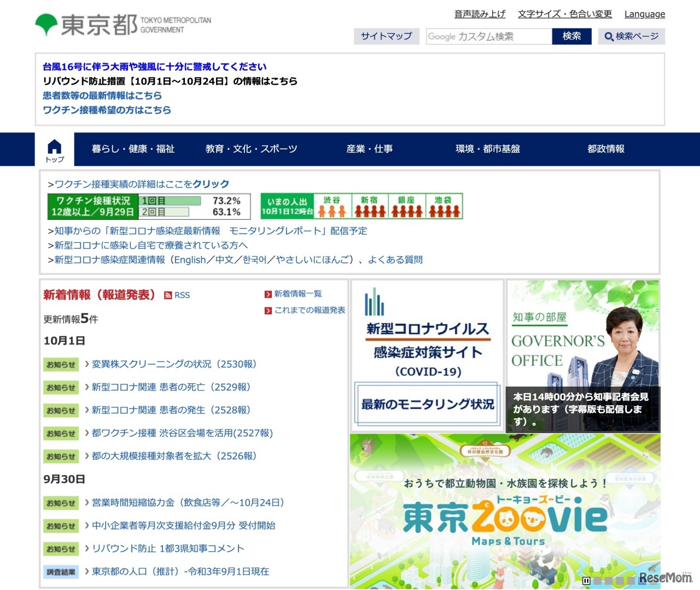This screenshot has height=590, width=700.
Task: Select the 産業・仕事 menu item
Action: pos(370,149)
